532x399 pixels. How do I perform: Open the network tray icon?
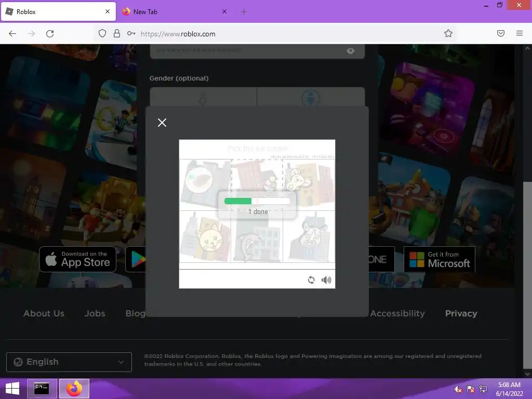(483, 389)
